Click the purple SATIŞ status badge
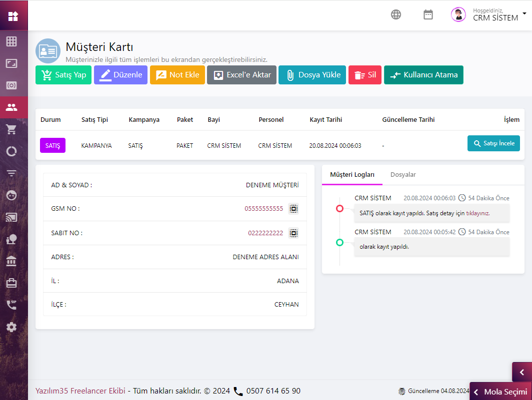532x400 pixels. pyautogui.click(x=52, y=146)
